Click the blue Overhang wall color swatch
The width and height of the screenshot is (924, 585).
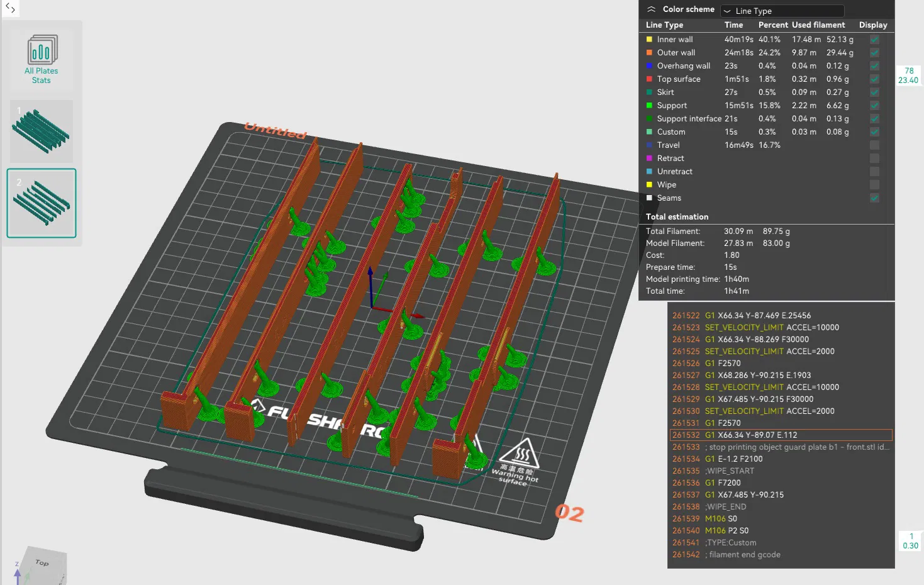649,66
